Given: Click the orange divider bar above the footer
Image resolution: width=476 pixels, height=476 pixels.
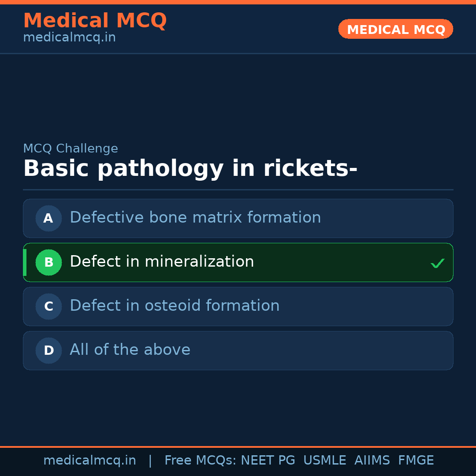Looking at the screenshot, I should (x=238, y=446).
